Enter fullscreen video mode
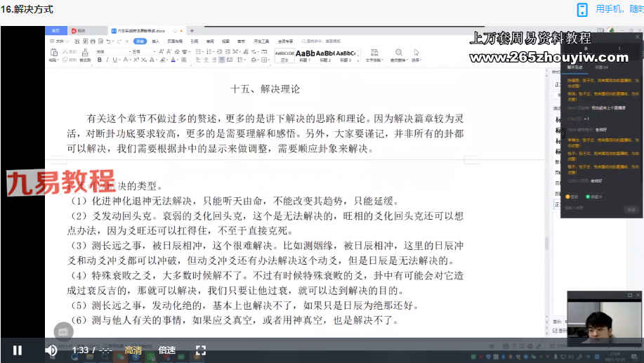The width and height of the screenshot is (644, 363). tap(200, 350)
